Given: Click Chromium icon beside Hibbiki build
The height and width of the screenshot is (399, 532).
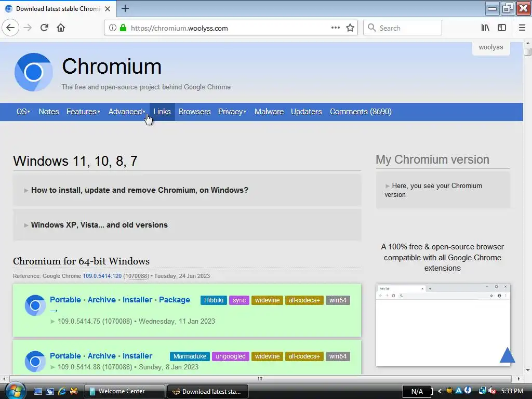Looking at the screenshot, I should [x=35, y=305].
